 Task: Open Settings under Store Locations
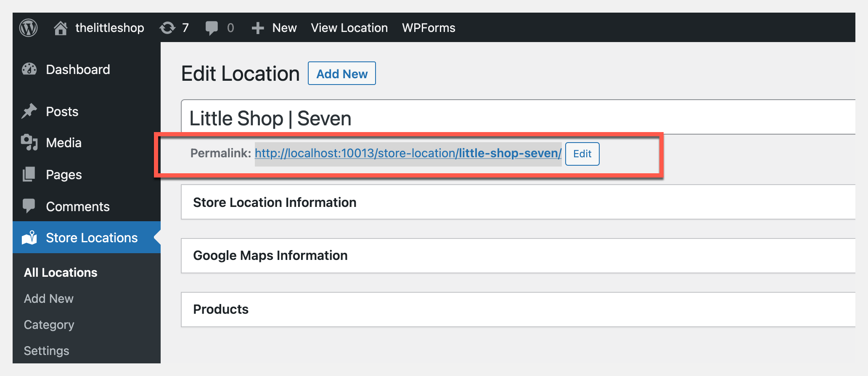46,351
